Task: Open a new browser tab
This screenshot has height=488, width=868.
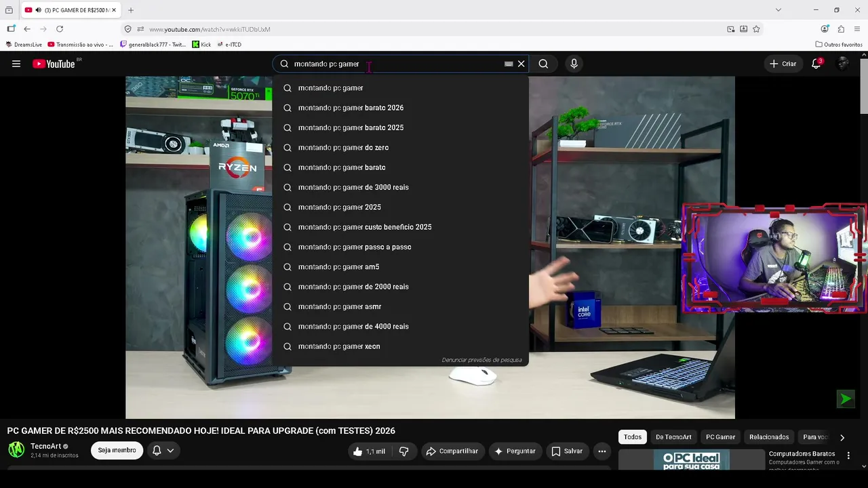Action: pyautogui.click(x=131, y=10)
